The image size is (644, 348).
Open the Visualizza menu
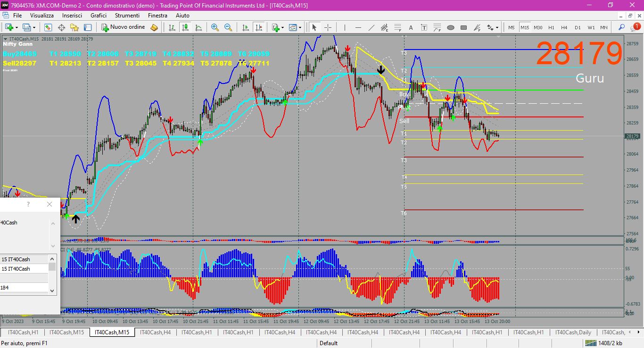[42, 15]
